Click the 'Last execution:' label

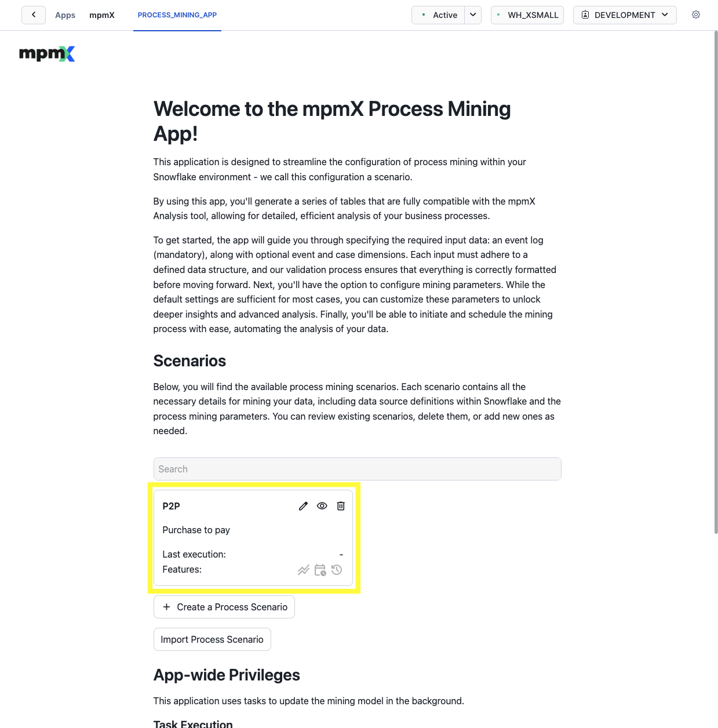pos(194,554)
